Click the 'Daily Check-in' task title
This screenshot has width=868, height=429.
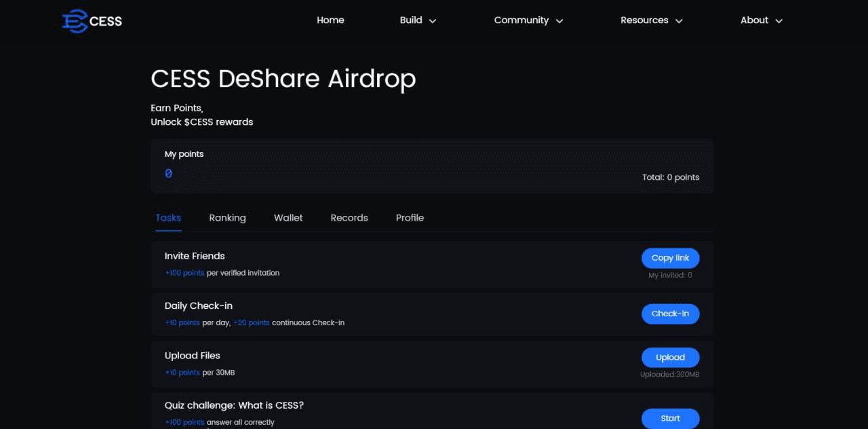[x=199, y=305]
